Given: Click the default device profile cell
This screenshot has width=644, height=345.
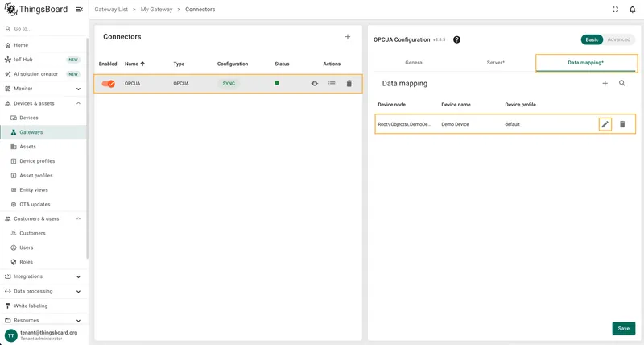Looking at the screenshot, I should (512, 124).
